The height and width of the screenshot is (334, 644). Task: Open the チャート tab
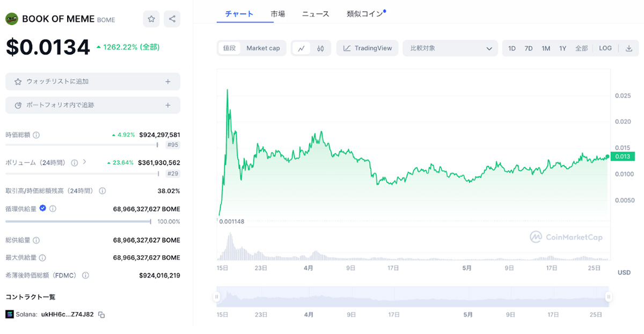[239, 14]
